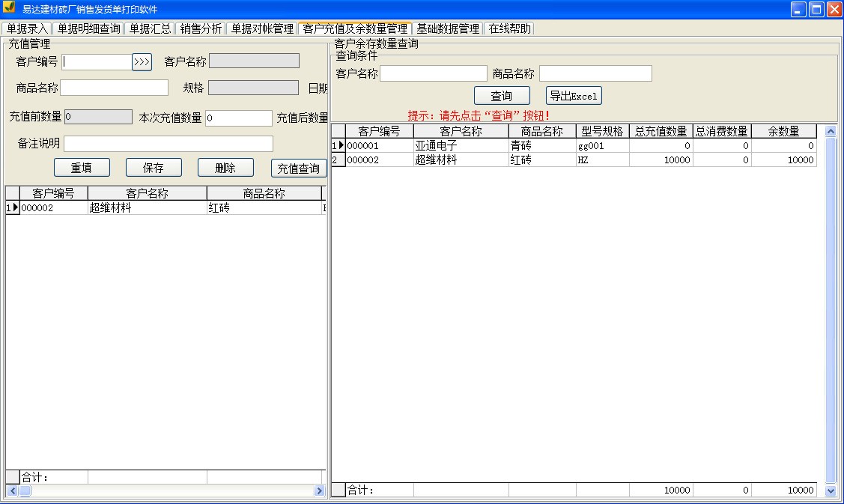The image size is (844, 504).
Task: Switch to 单据明细查询 tab
Action: 88,28
